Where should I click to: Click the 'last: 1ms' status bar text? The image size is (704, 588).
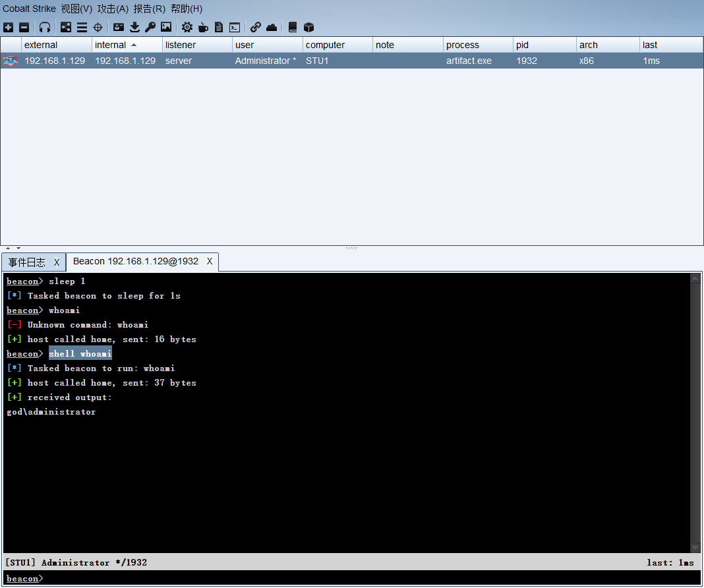pos(670,562)
